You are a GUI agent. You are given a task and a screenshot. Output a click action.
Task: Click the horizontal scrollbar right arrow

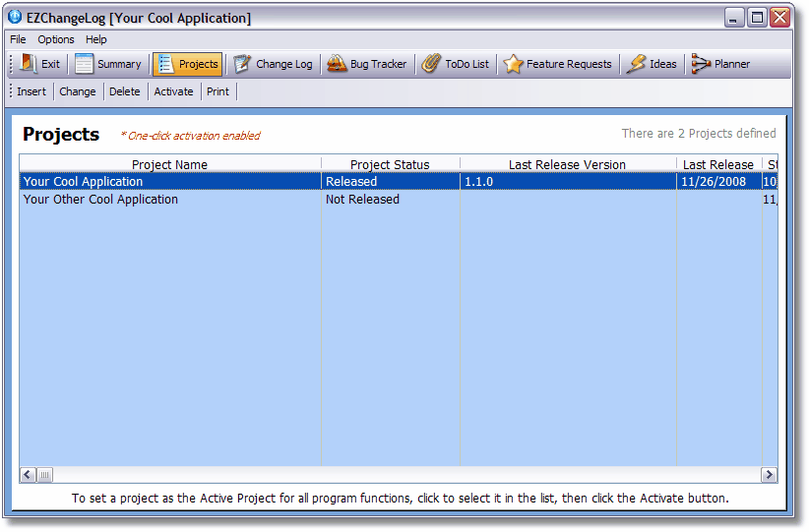tap(769, 475)
